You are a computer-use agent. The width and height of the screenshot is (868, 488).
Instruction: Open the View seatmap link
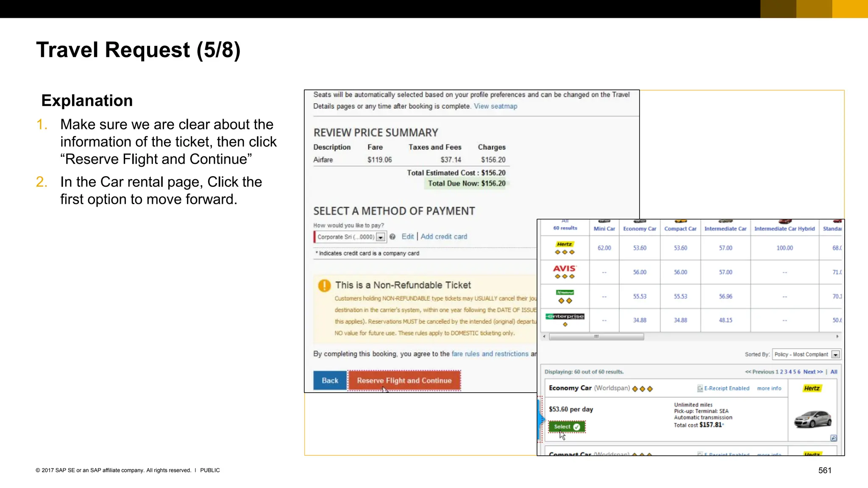tap(495, 106)
